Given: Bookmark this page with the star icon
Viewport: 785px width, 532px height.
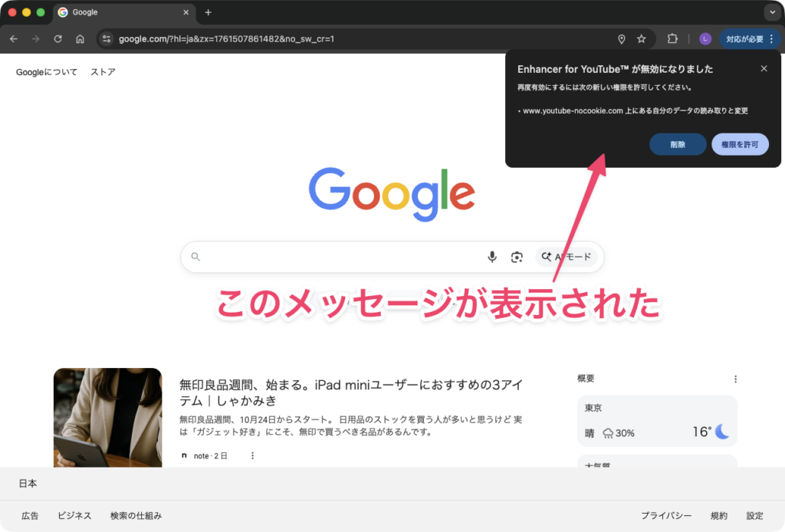Looking at the screenshot, I should 642,39.
